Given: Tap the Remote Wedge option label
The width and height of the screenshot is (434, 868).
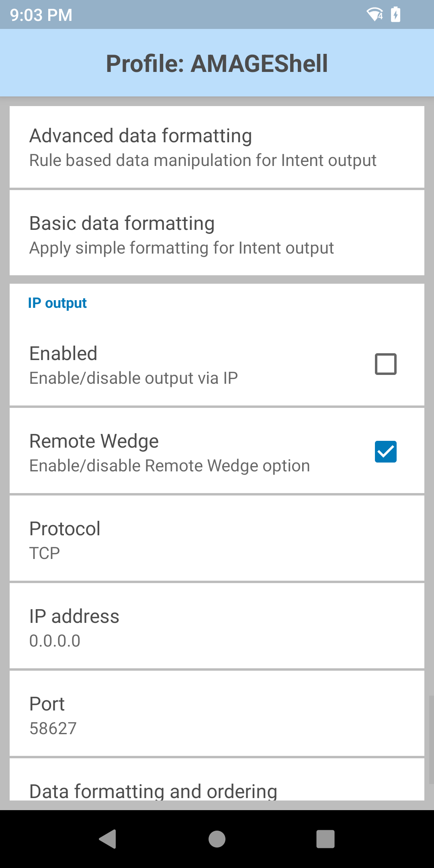Looking at the screenshot, I should click(x=94, y=441).
